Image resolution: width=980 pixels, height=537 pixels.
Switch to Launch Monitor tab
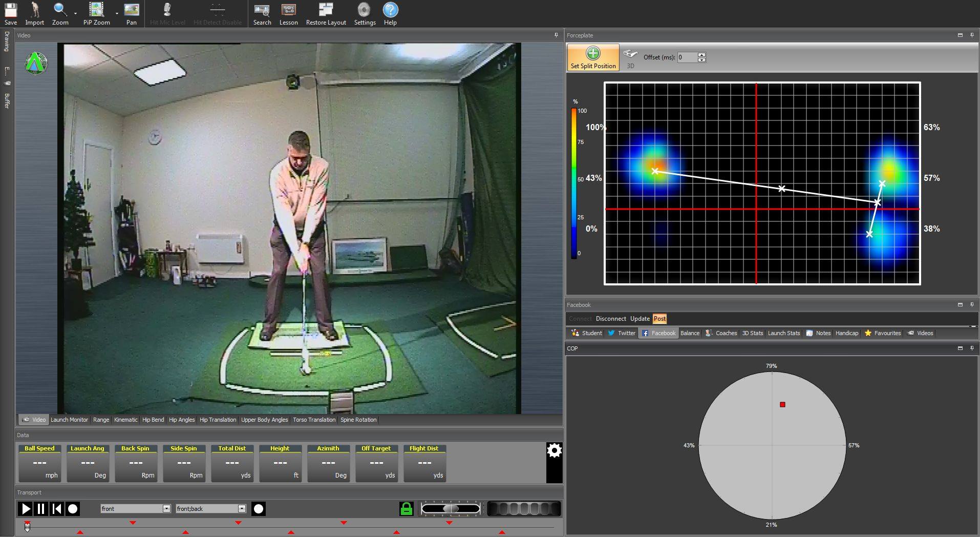coord(69,420)
